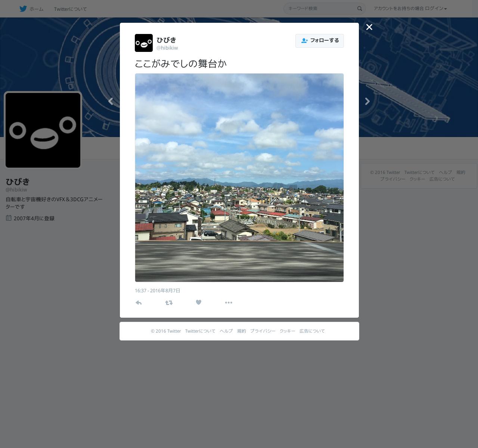Open プライバシー link in overlay footer
Viewport: 478px width, 448px height.
[263, 331]
